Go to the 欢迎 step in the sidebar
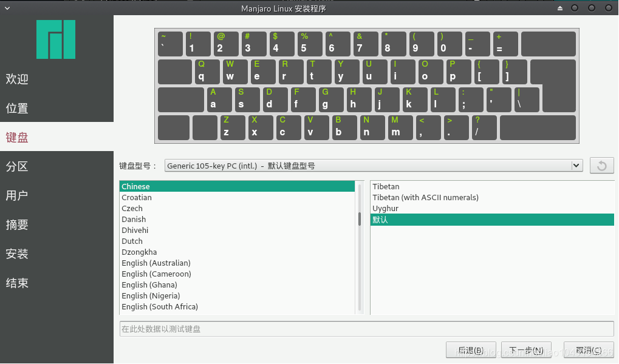This screenshot has width=619, height=364. click(56, 79)
